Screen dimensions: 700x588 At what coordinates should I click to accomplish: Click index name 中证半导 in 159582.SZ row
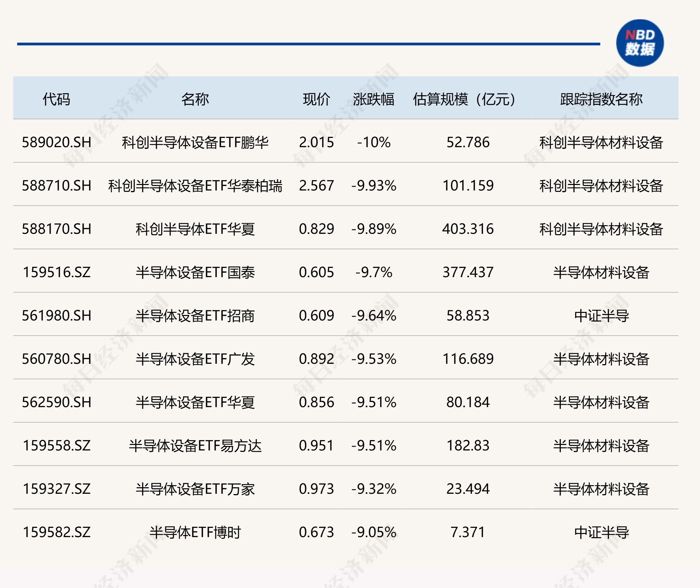coord(601,532)
